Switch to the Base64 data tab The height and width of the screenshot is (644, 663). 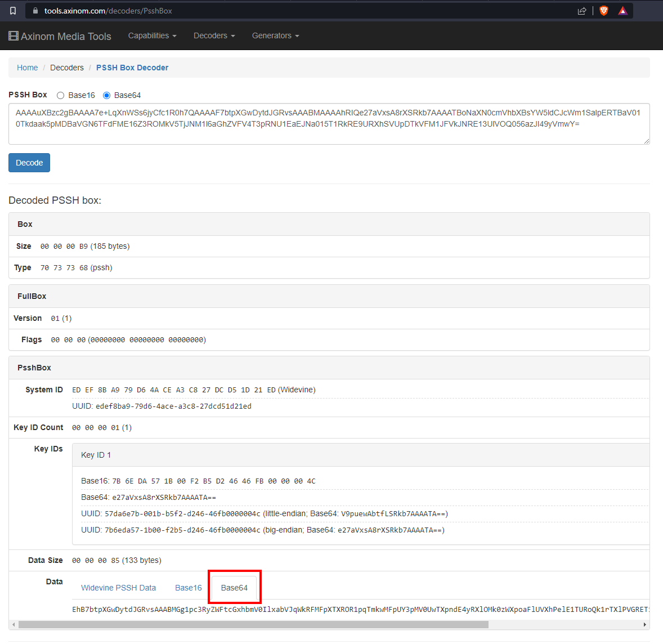tap(234, 588)
